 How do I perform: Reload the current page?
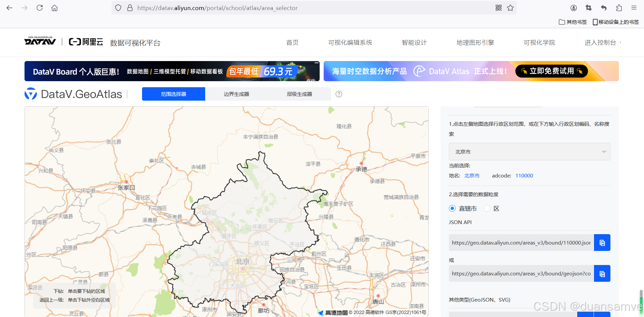(x=40, y=8)
